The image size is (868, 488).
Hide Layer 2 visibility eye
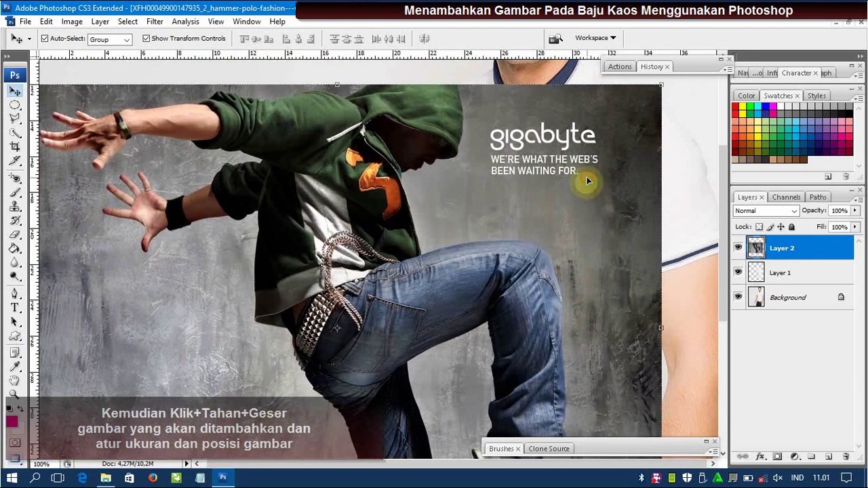coord(738,248)
